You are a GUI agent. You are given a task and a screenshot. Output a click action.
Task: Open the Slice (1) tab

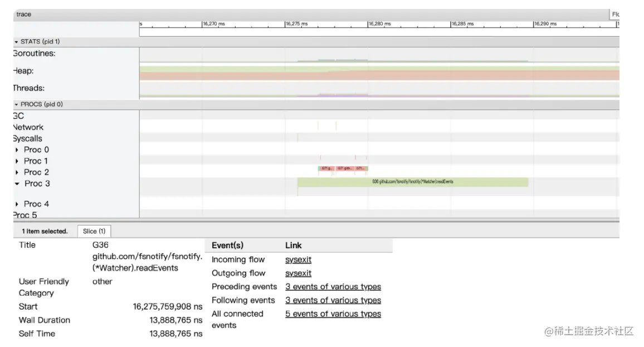click(94, 231)
